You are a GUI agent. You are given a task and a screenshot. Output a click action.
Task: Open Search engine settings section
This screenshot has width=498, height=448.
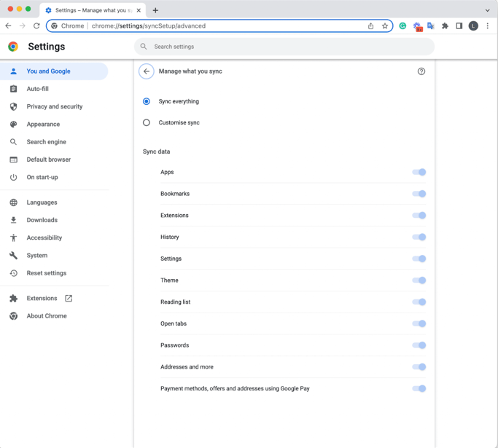pyautogui.click(x=54, y=142)
